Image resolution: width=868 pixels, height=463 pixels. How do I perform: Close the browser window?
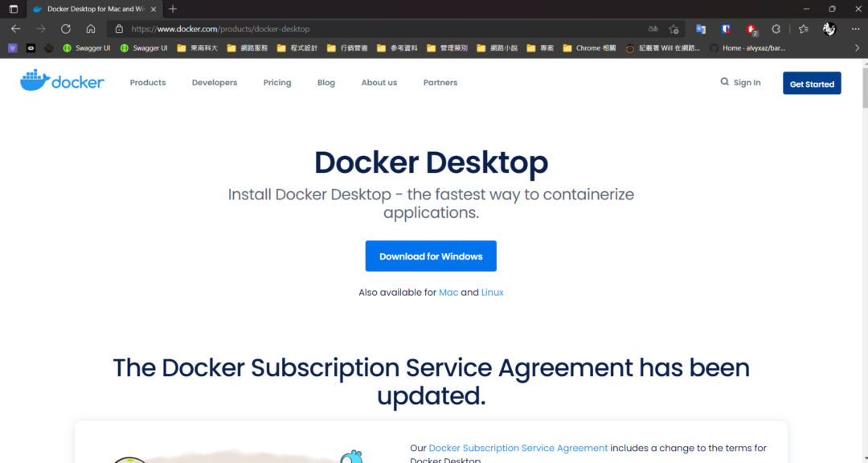pos(858,9)
